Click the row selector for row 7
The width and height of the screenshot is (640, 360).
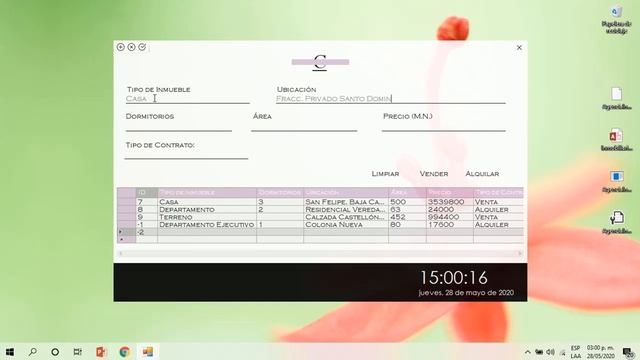click(126, 202)
